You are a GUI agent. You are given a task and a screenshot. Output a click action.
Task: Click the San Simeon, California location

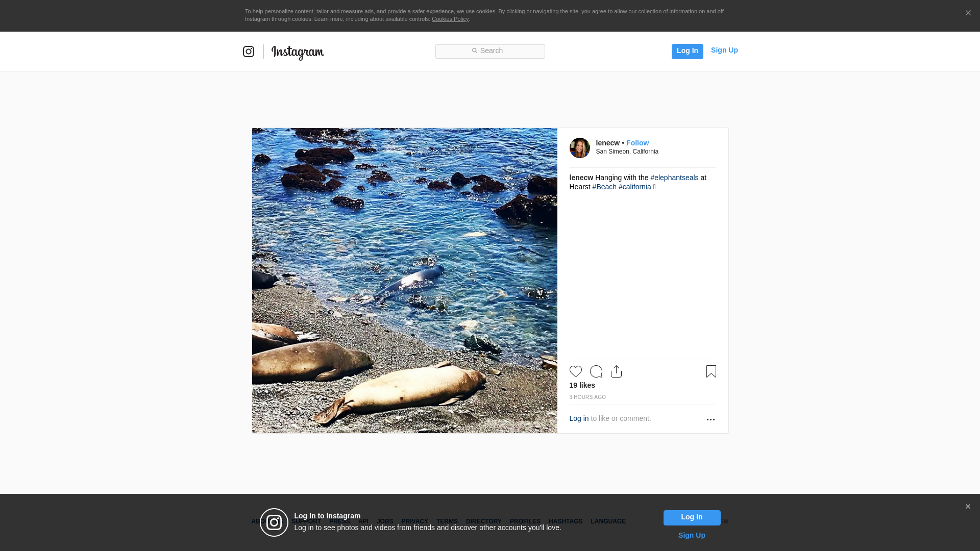coord(627,152)
